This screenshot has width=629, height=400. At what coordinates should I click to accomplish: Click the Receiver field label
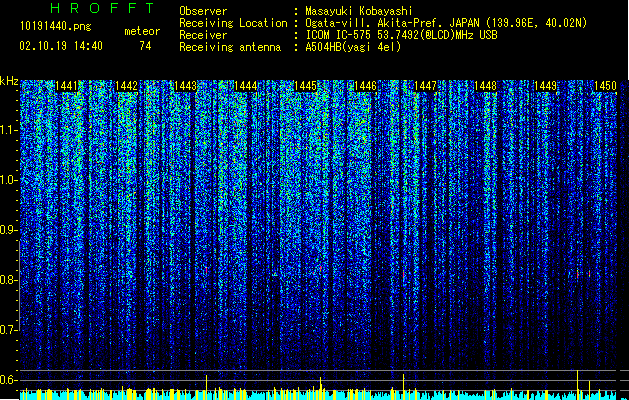pos(203,35)
